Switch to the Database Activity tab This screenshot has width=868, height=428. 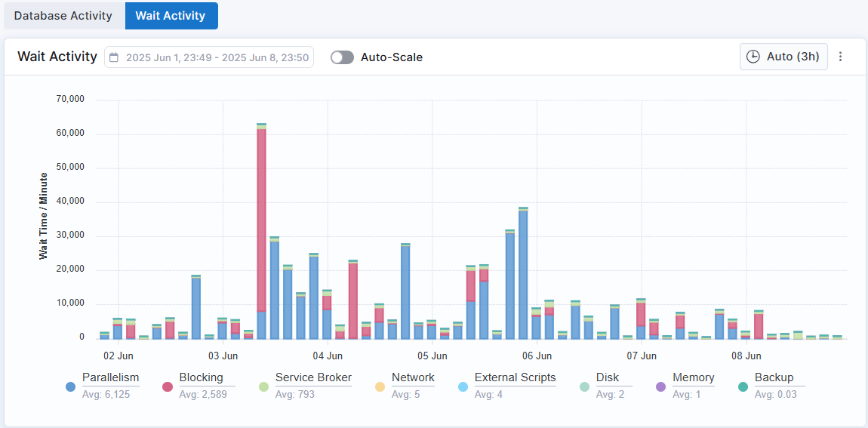point(63,16)
